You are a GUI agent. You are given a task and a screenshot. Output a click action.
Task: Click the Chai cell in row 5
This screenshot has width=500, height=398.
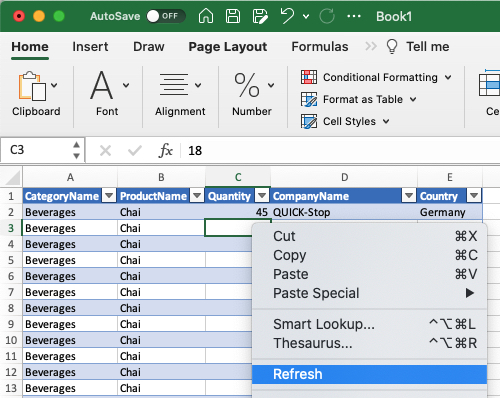[x=161, y=260]
